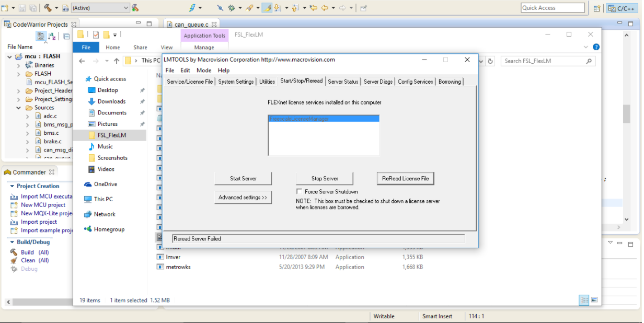Viewport: 644px width, 323px height.
Task: Collapse the mcu : FLASH project node
Action: [x=10, y=56]
